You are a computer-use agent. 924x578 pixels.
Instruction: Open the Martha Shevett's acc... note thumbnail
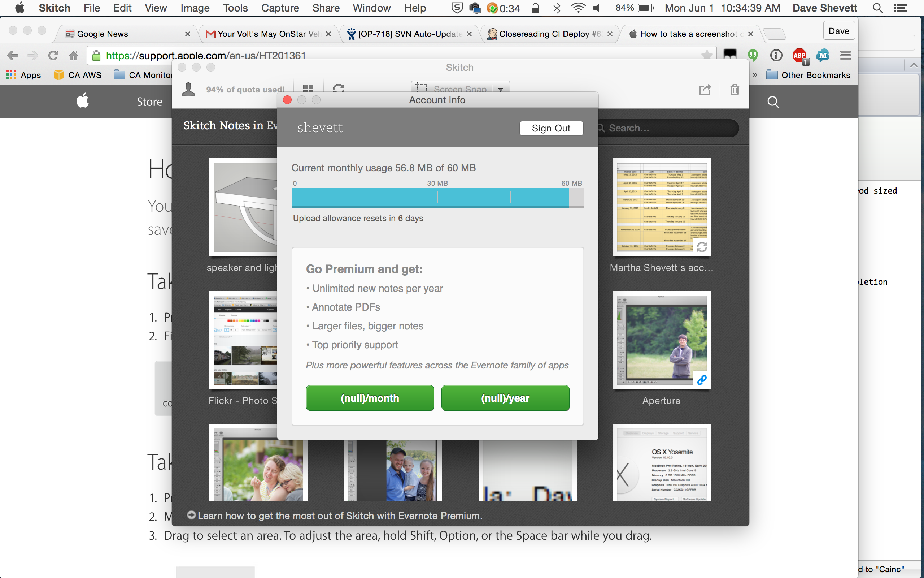point(662,207)
